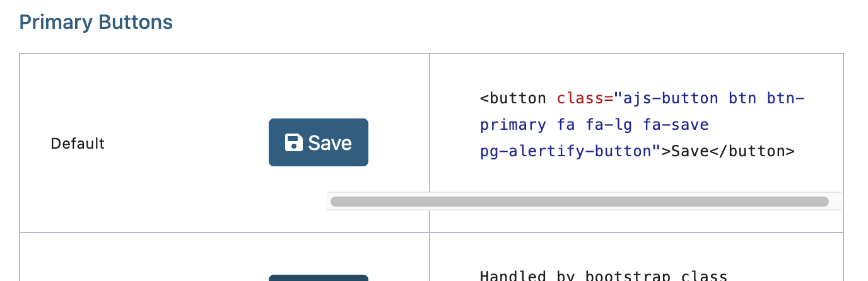Click the partially visible button below Save

(x=319, y=277)
